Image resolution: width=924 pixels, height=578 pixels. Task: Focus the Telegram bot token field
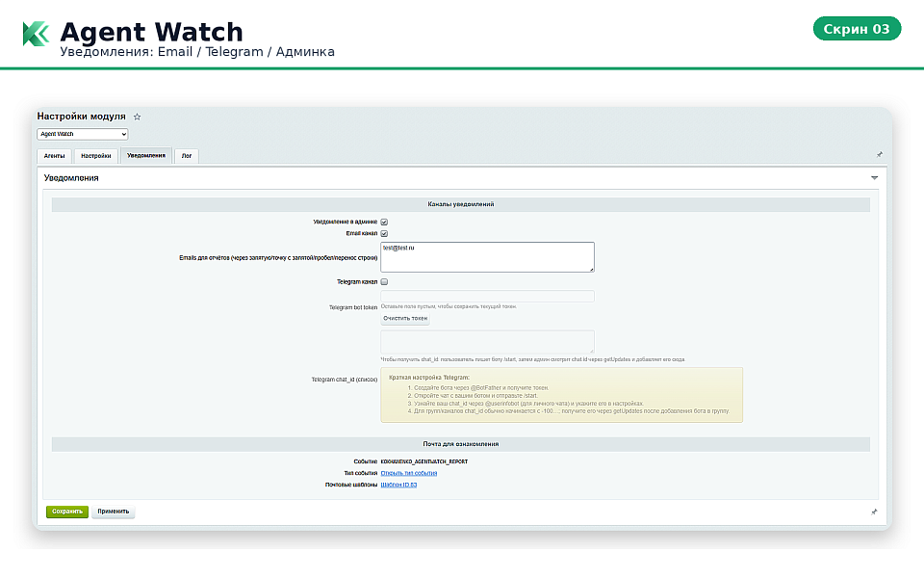tap(487, 296)
